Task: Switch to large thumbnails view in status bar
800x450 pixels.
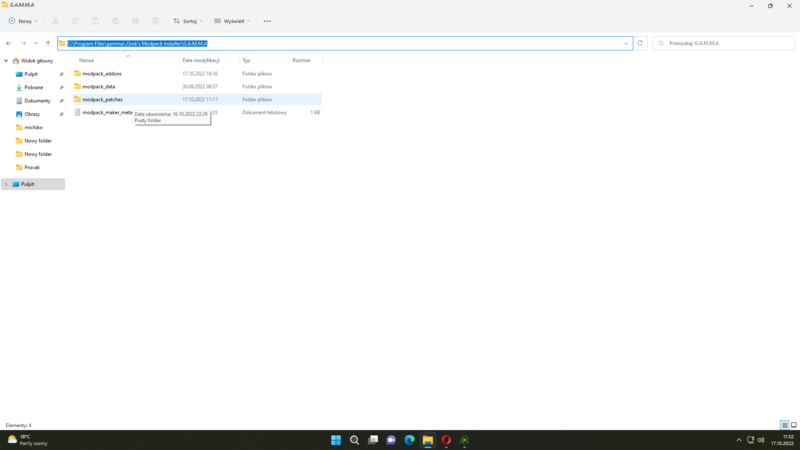Action: 794,425
